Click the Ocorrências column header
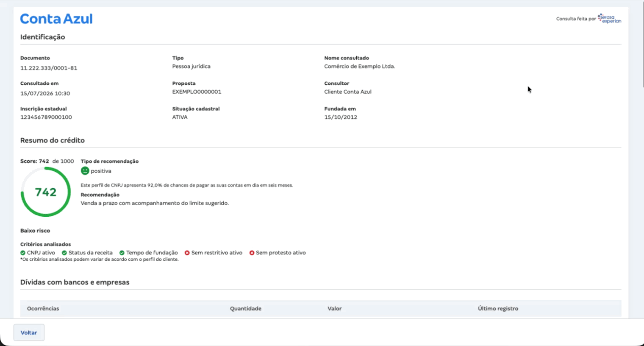Image resolution: width=644 pixels, height=346 pixels. click(43, 309)
